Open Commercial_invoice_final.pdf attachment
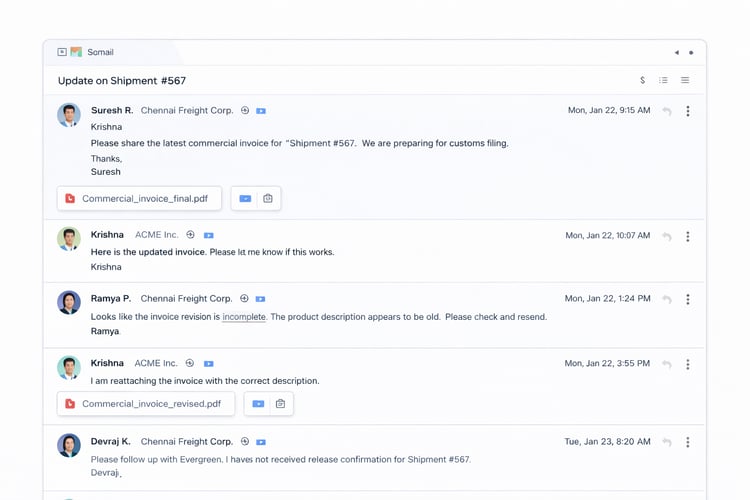This screenshot has height=500, width=750. [x=139, y=198]
